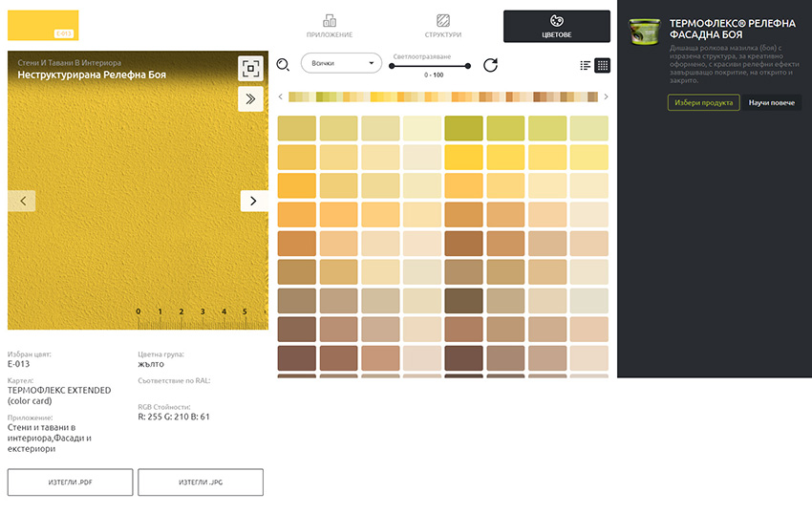The image size is (812, 514).
Task: Download the color as JPG
Action: click(201, 482)
